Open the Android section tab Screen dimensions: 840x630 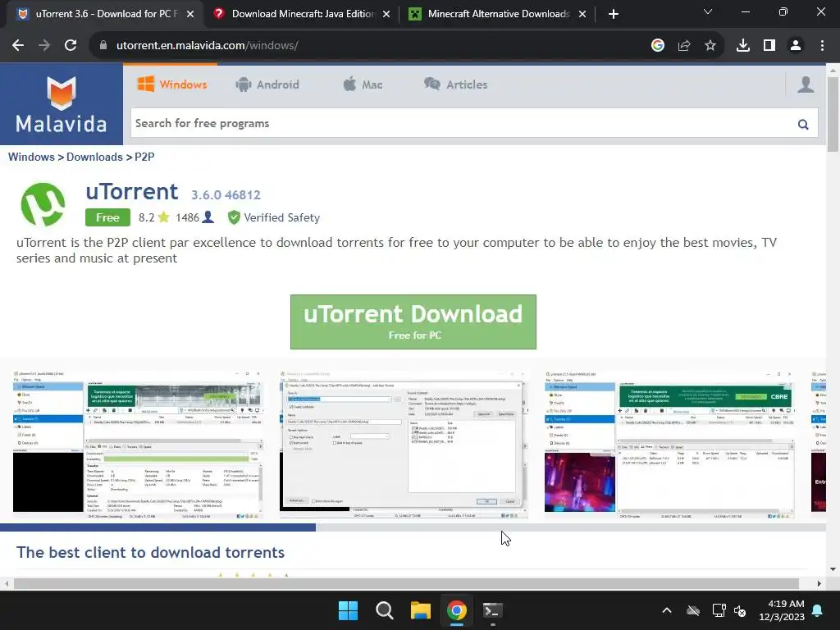click(267, 84)
